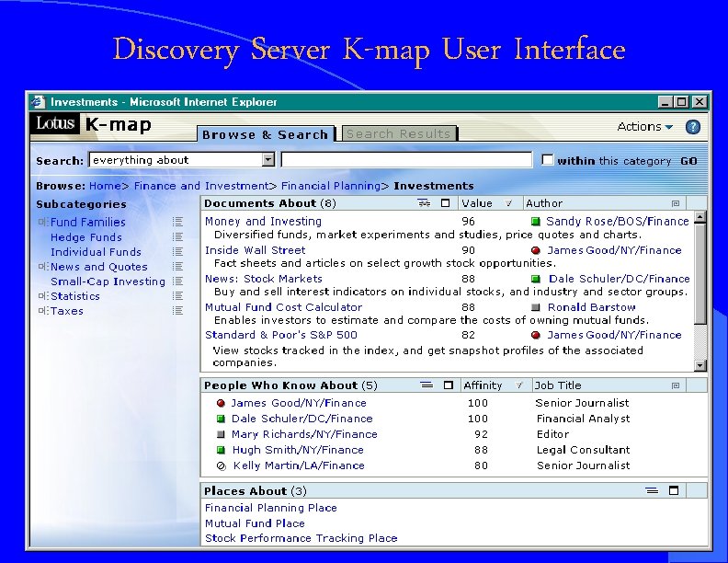The height and width of the screenshot is (563, 728).
Task: Sort people by Affinity column arrow
Action: (518, 385)
